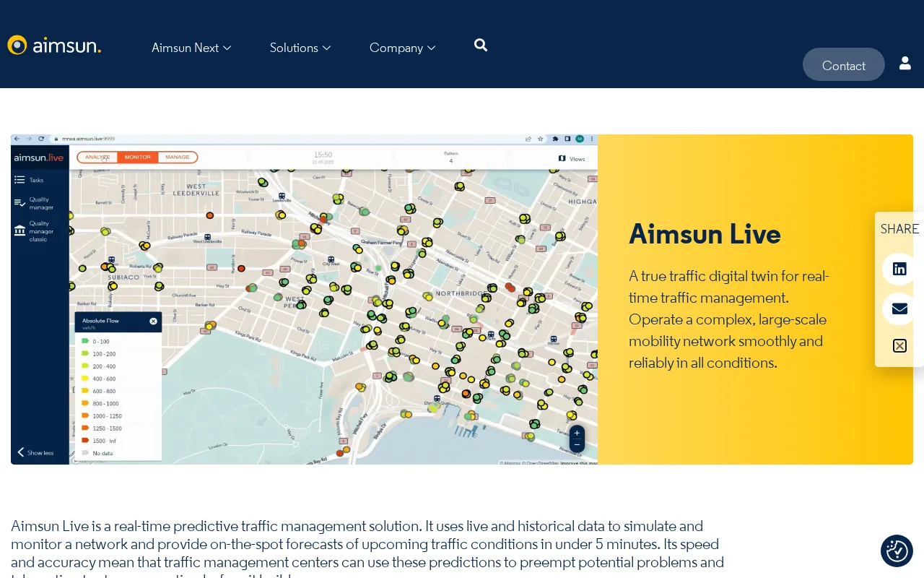
Task: Share the page via the LinkedIn icon
Action: point(899,269)
